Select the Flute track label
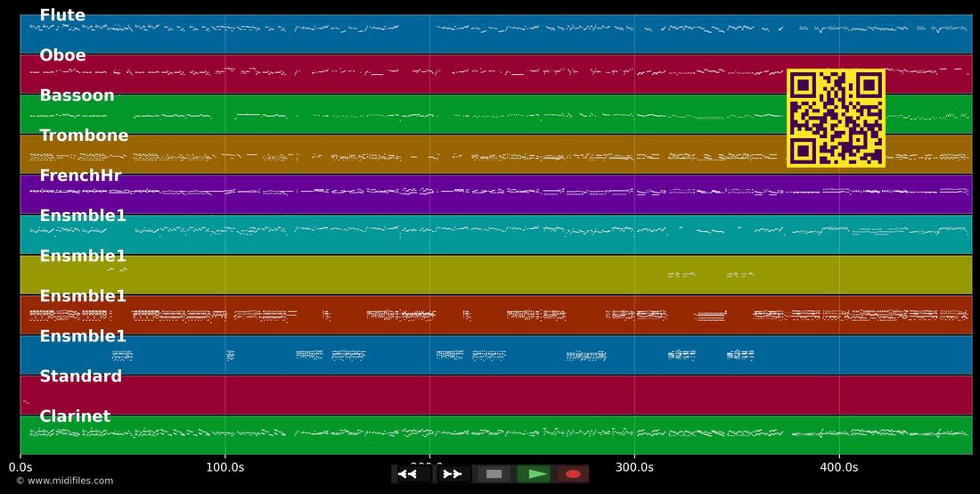980x494 pixels. tap(62, 15)
